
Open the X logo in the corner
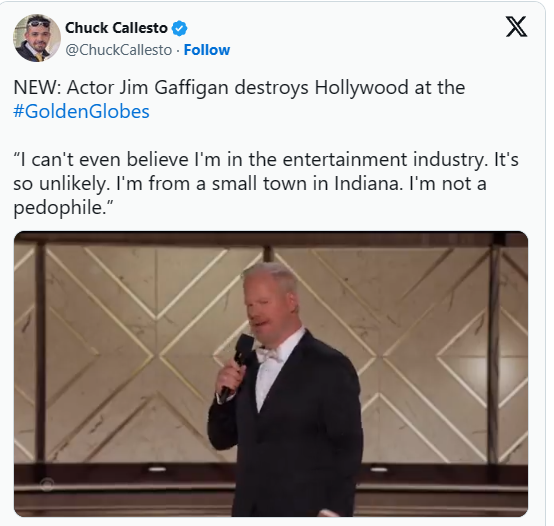click(x=516, y=26)
